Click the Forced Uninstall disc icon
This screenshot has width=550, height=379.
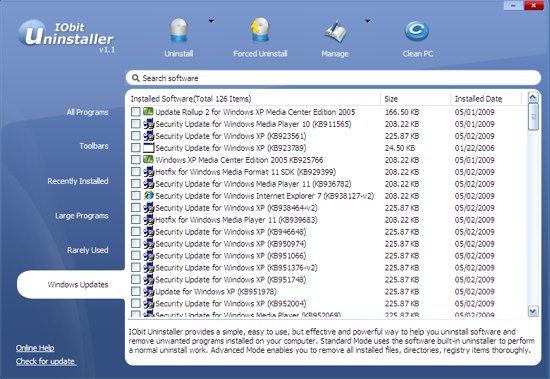(x=260, y=30)
